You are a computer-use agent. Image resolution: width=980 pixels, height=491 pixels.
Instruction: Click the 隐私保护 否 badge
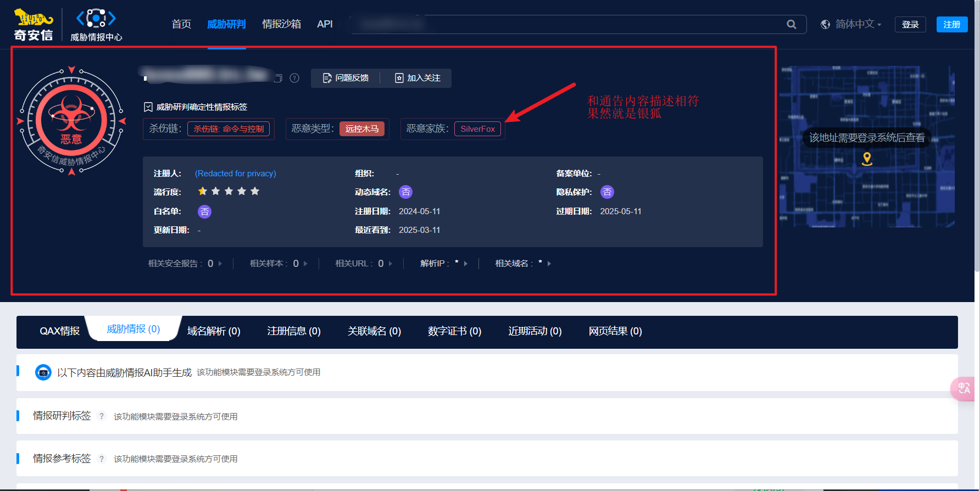[x=607, y=192]
